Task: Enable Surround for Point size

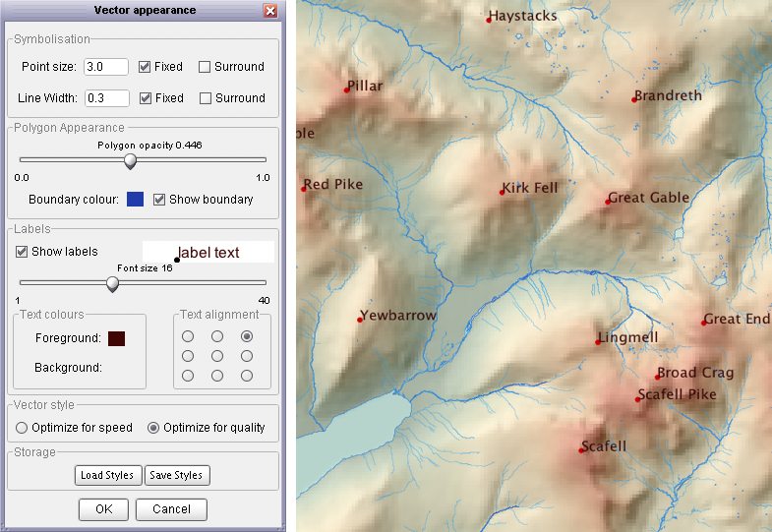Action: pos(205,67)
